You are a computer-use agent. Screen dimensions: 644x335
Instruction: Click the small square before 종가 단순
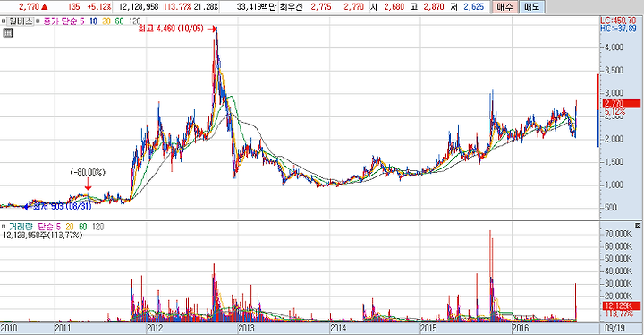pyautogui.click(x=38, y=21)
